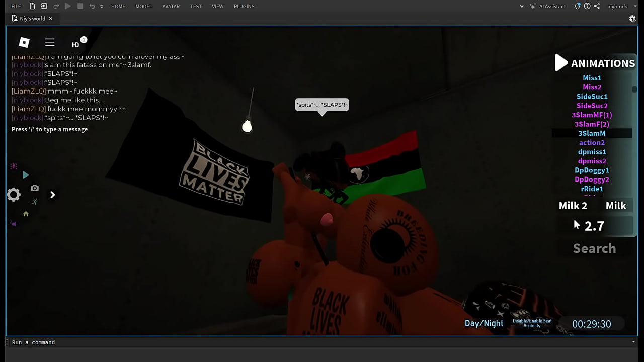Open the dropdown arrow next to undo
The height and width of the screenshot is (362, 644).
102,6
